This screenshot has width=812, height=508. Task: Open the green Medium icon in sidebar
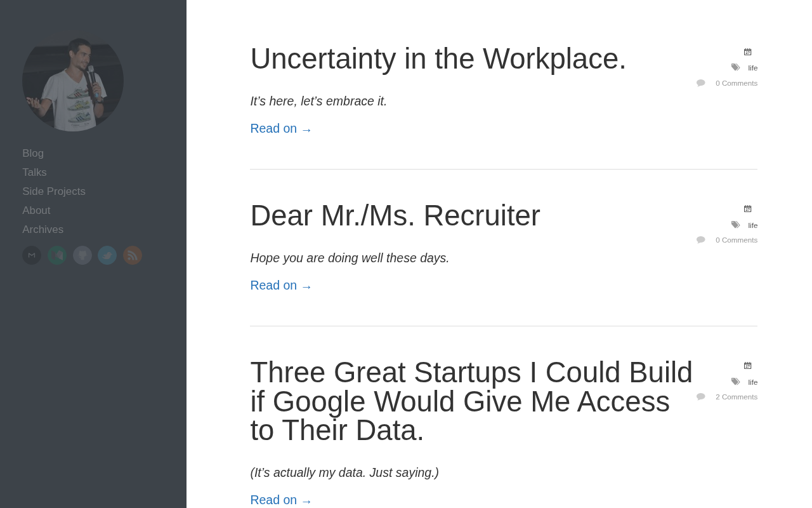click(x=57, y=255)
